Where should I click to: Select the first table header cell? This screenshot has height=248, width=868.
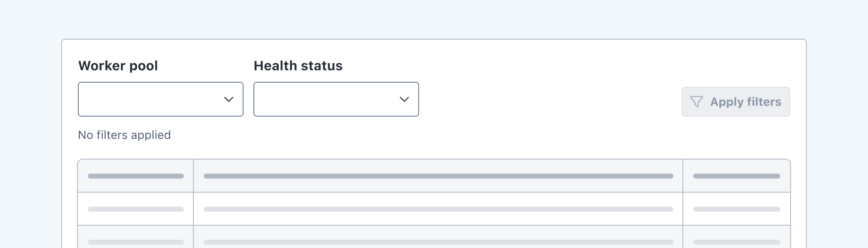[135, 175]
